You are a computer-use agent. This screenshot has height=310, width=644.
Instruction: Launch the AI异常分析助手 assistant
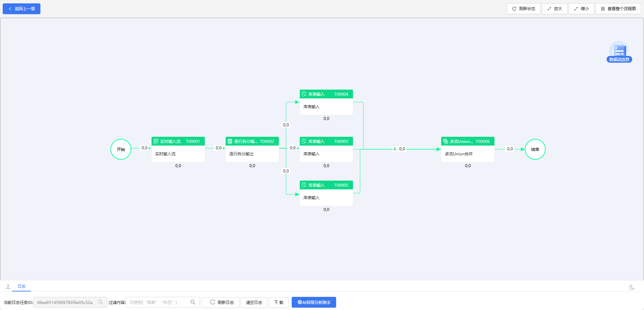314,302
